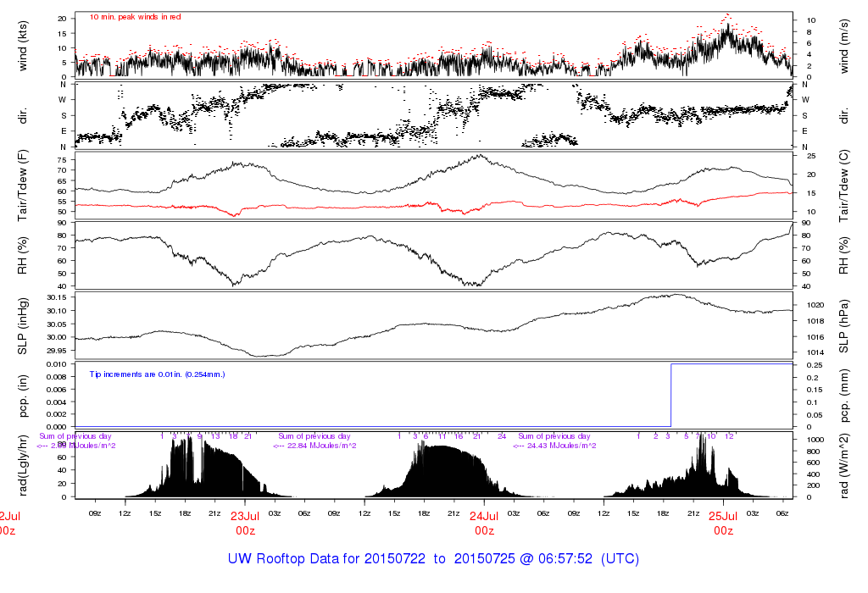Click the '10 min. peak winds in red' note
The image size is (868, 593).
pyautogui.click(x=135, y=17)
